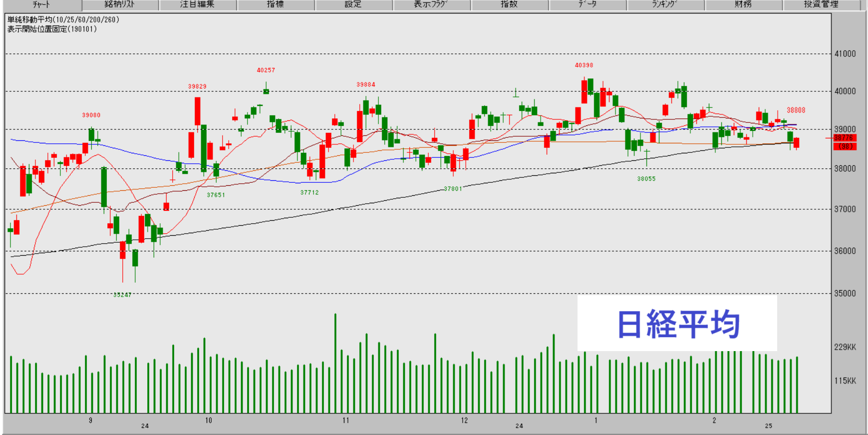
Task: Click the high marker 39080
Action: pyautogui.click(x=91, y=115)
